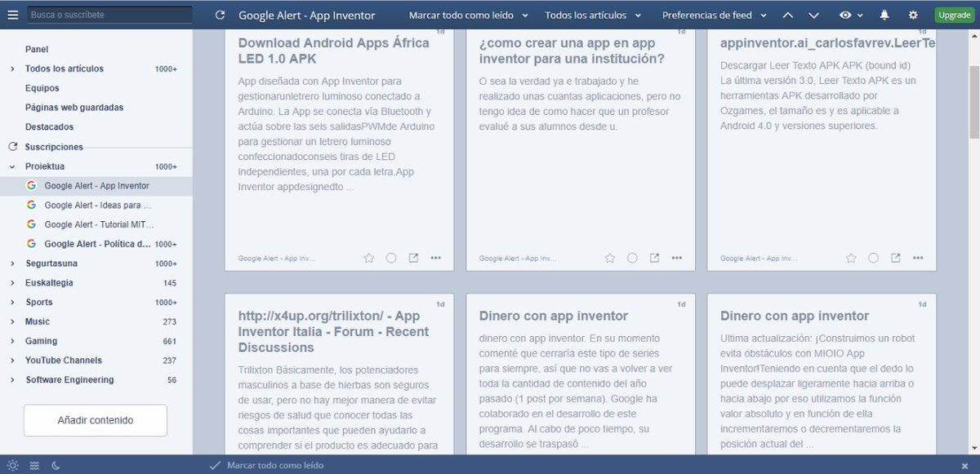This screenshot has width=980, height=474.
Task: Expand the Software Engineering folder
Action: tap(12, 380)
